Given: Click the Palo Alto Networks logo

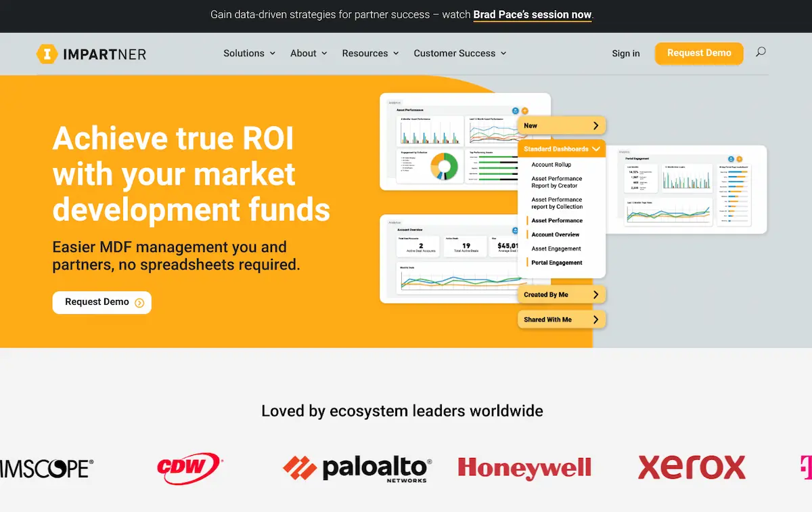Looking at the screenshot, I should coord(357,469).
